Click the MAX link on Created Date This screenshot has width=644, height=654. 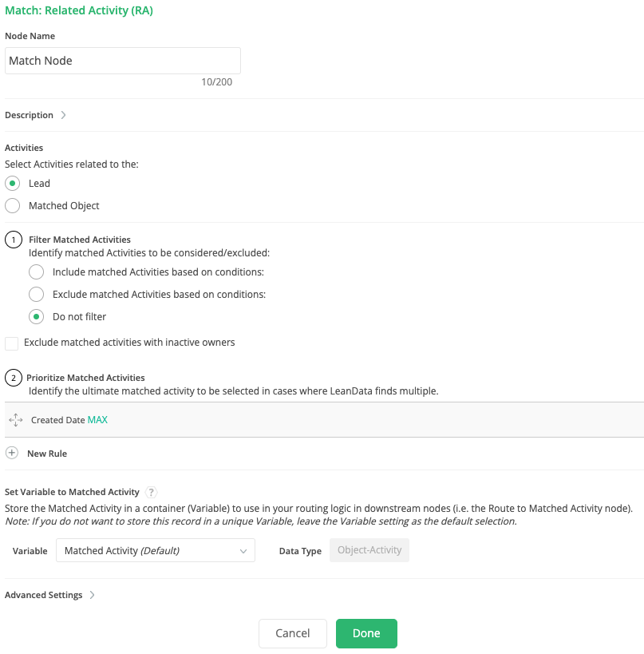97,420
